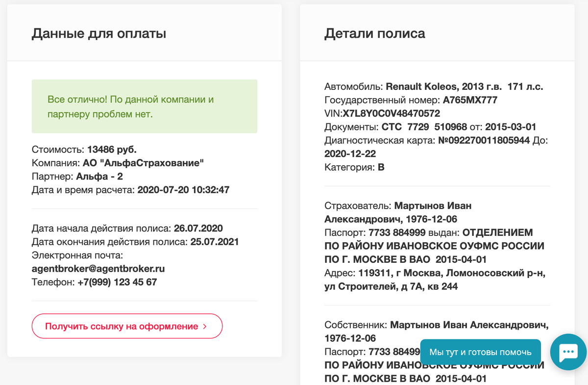This screenshot has height=385, width=588.
Task: Select the 'Детали полиса' panel heading
Action: tap(375, 33)
